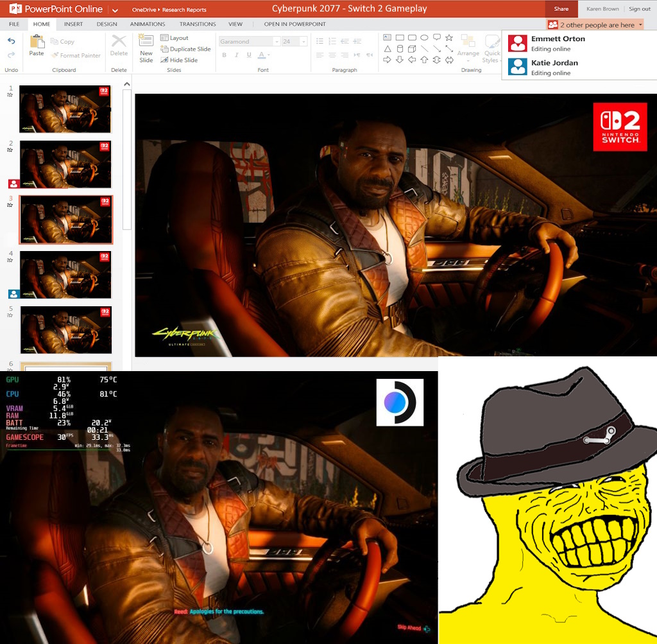Insert a speech bubble callout shape

coord(436,37)
